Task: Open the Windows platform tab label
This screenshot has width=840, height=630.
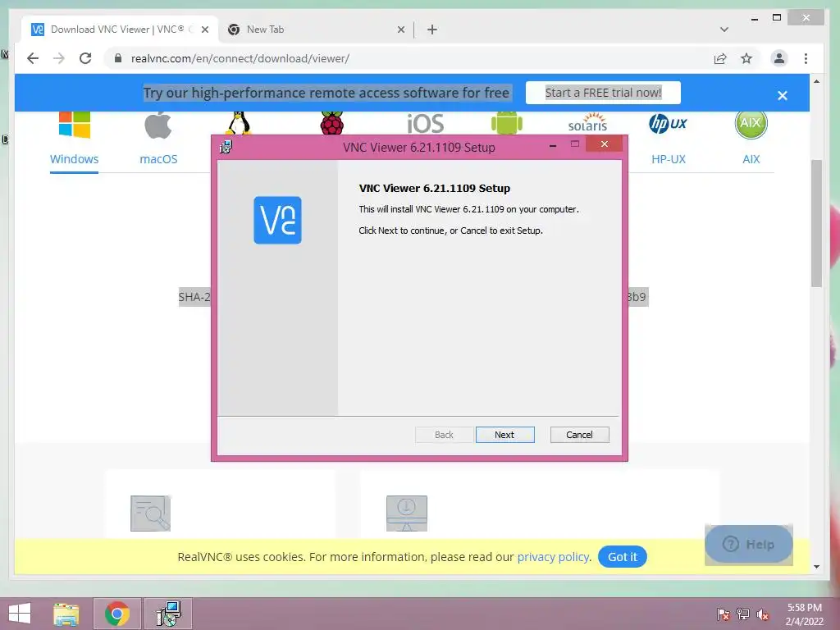Action: (75, 159)
